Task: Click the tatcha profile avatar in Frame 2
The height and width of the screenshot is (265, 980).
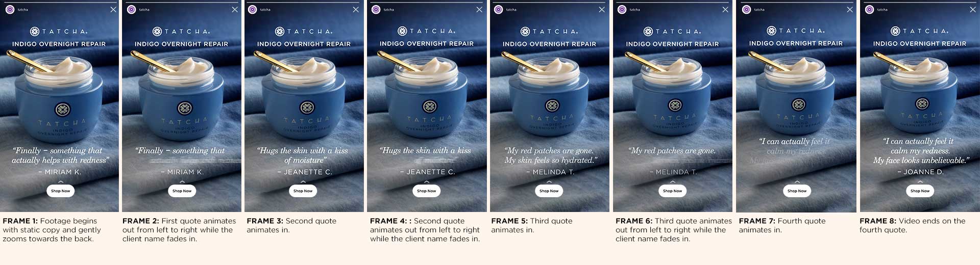Action: coord(131,9)
